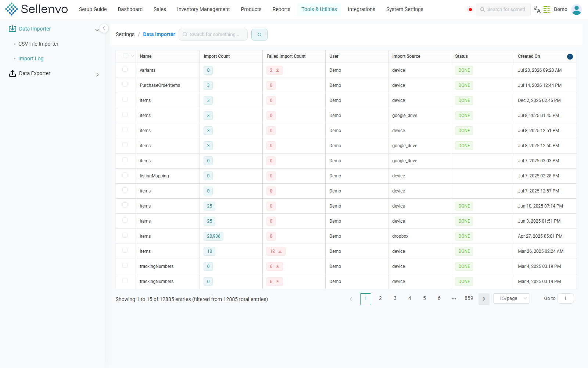Go to next page arrow button
Viewport: 588px width, 368px height.
(x=484, y=299)
